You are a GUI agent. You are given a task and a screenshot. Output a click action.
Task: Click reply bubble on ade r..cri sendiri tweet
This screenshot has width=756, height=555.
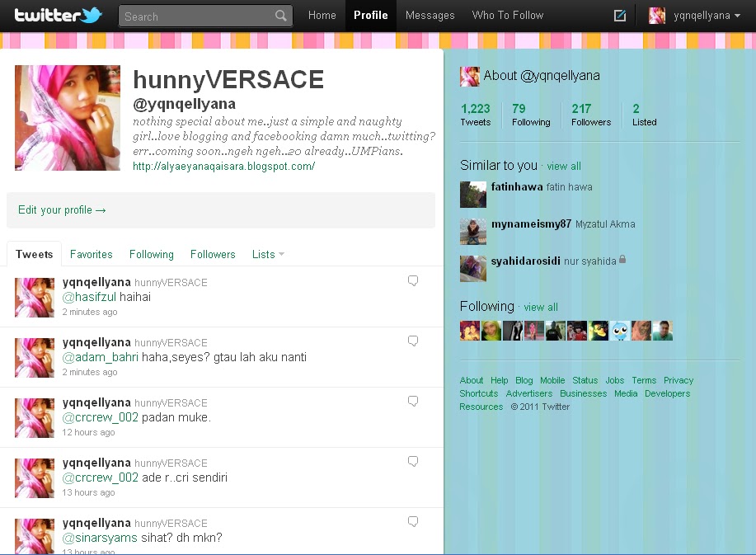point(413,462)
